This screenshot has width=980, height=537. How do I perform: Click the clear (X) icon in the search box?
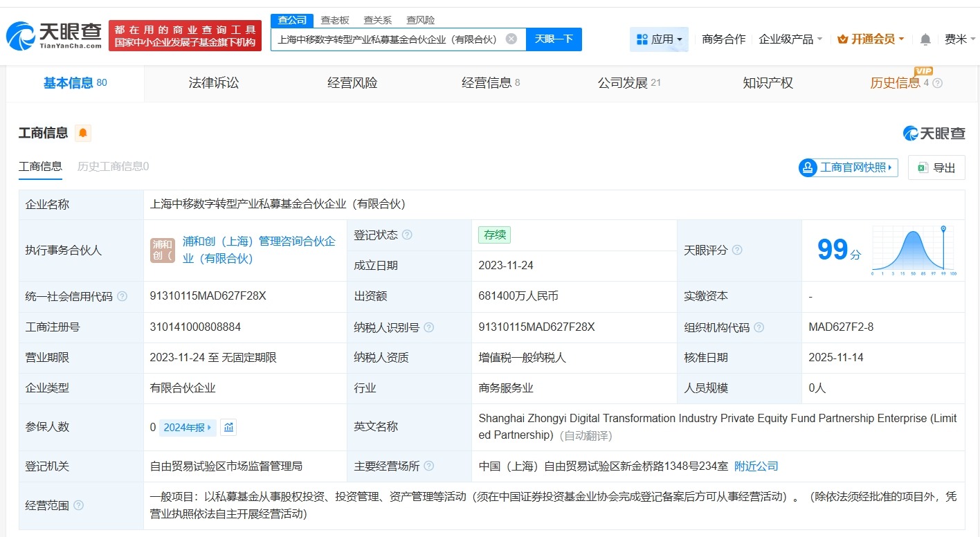(511, 39)
